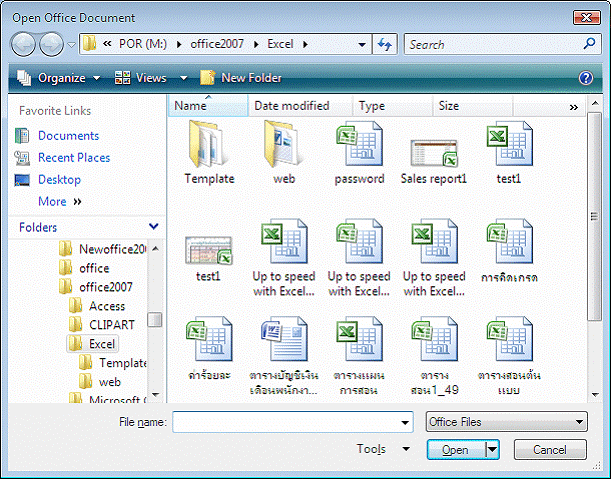Click the Forward navigation arrow

[51, 44]
